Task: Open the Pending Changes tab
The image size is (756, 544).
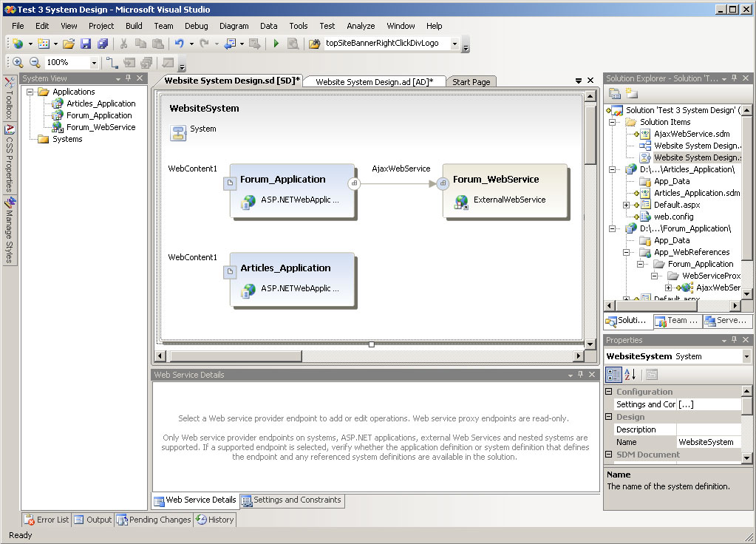Action: pos(154,520)
